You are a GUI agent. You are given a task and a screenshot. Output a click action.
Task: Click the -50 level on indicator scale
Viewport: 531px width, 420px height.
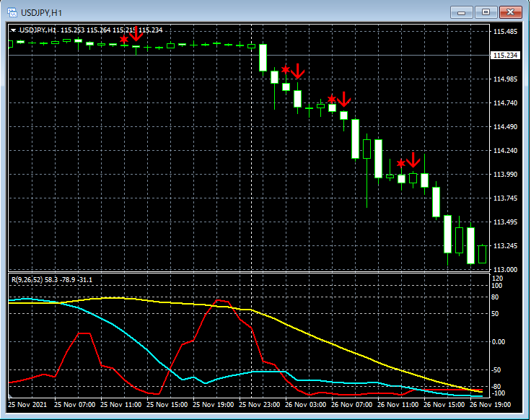[x=496, y=370]
